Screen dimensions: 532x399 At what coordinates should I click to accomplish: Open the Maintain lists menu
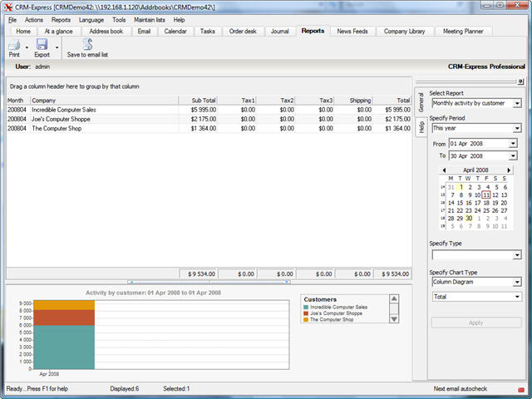pos(150,19)
